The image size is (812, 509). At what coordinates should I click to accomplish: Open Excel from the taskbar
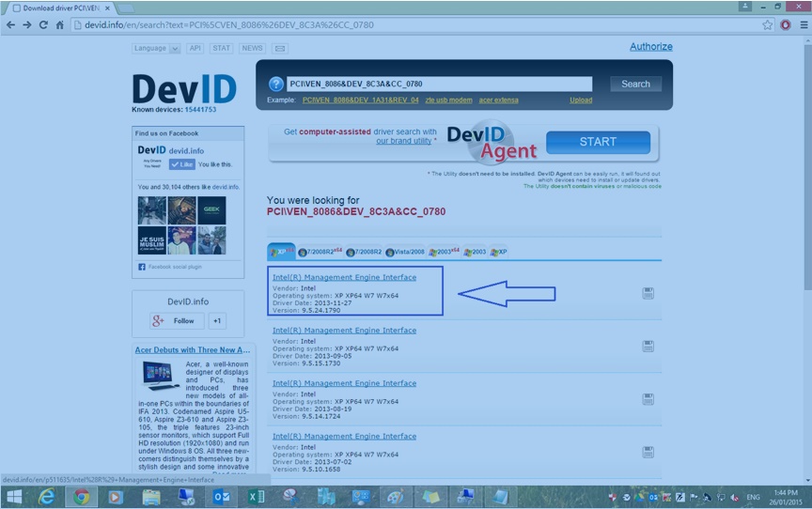pos(256,497)
